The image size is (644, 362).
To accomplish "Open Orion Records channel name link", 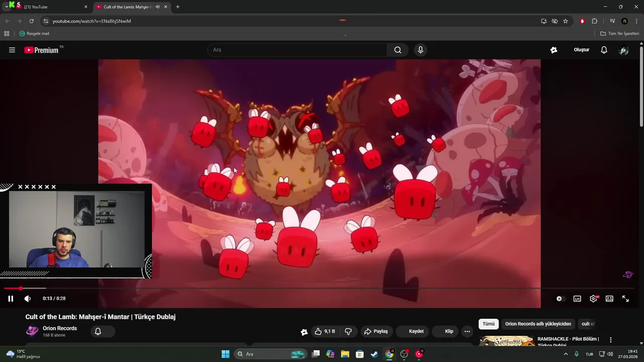I will [x=60, y=328].
